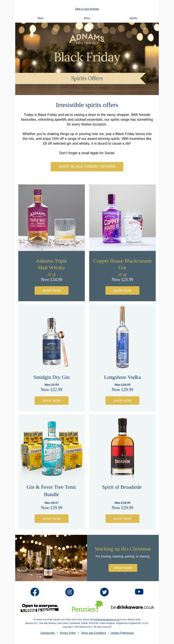
Task: Click the Pennies logo
Action: [x=87, y=607]
